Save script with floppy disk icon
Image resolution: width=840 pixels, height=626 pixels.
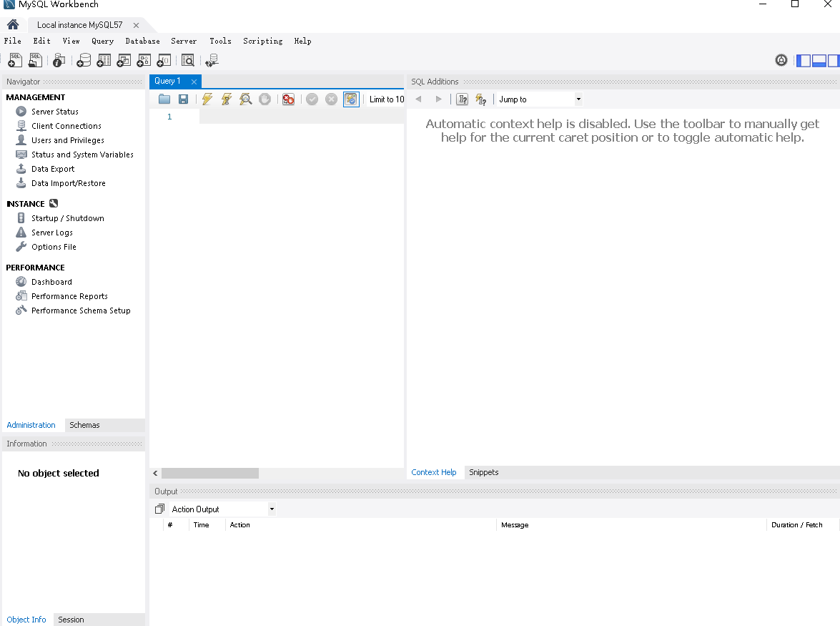point(183,99)
